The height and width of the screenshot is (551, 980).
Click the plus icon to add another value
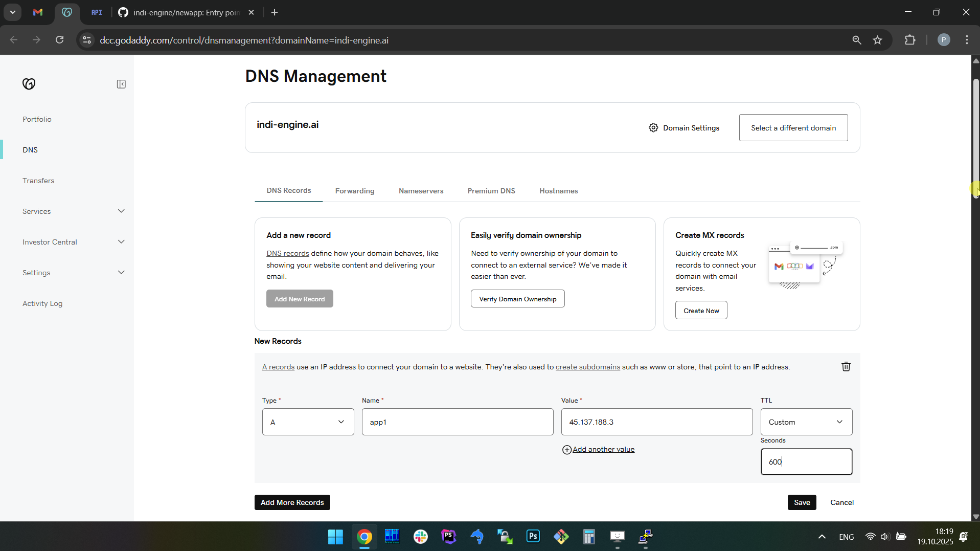pyautogui.click(x=567, y=450)
